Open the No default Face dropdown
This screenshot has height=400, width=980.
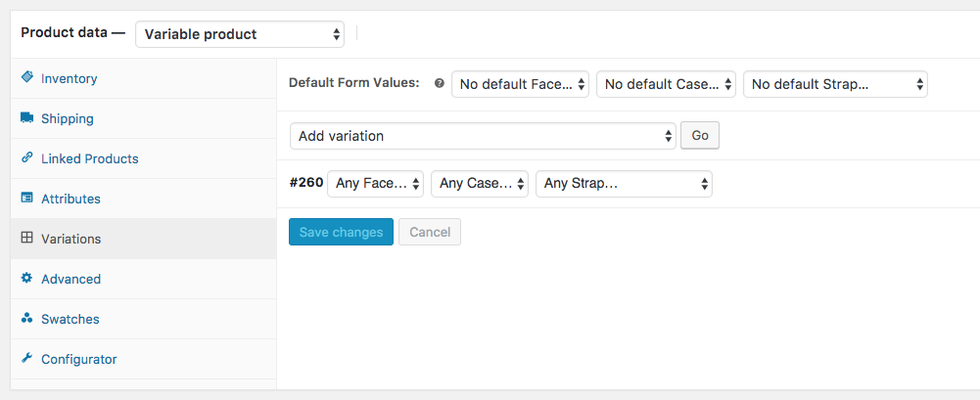tap(520, 84)
